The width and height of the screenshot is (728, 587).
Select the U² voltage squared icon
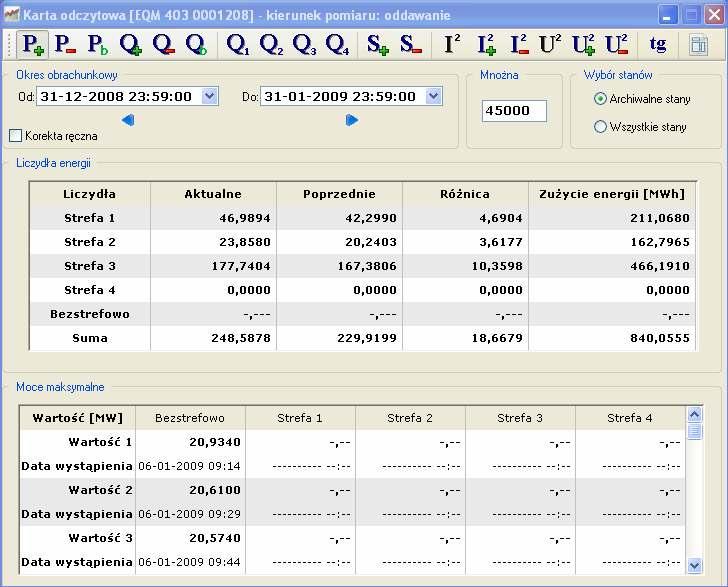pos(550,45)
